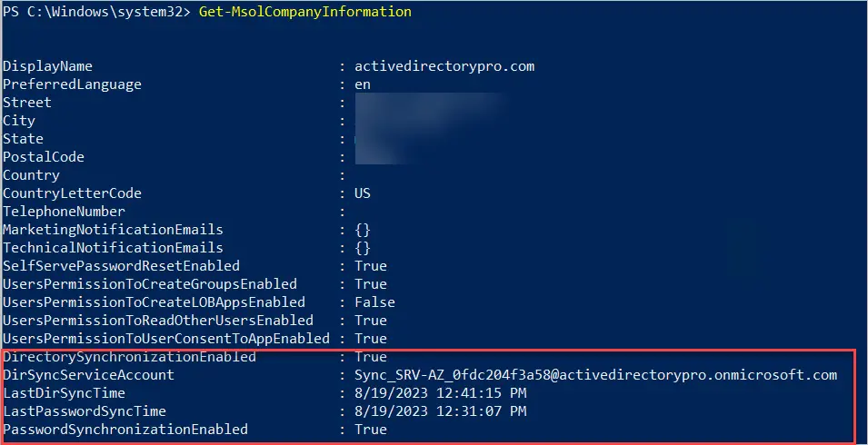Image resolution: width=868 pixels, height=445 pixels.
Task: Click the LastDirSyncTime timestamp value
Action: (441, 393)
